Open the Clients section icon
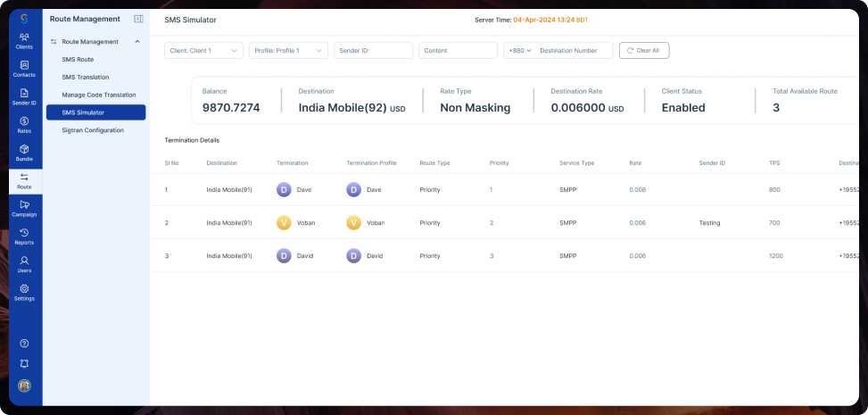 point(24,37)
